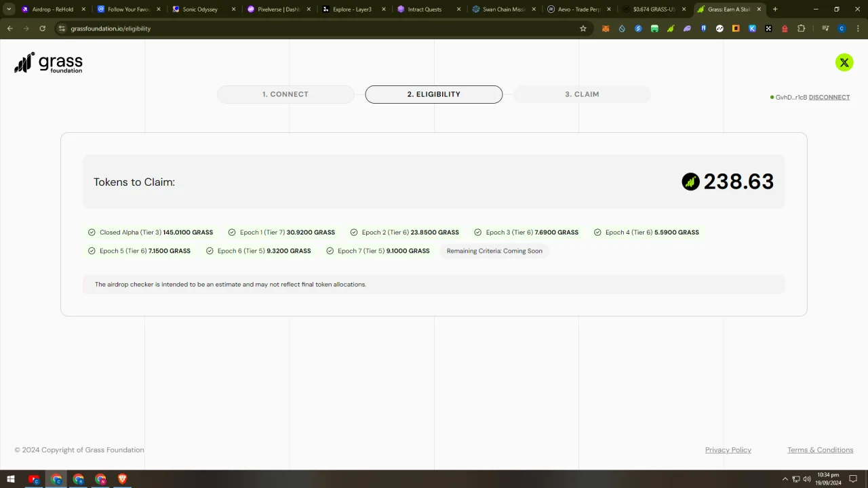Close the Grass: Earn A Stake tab
The width and height of the screenshot is (868, 488).
(759, 9)
